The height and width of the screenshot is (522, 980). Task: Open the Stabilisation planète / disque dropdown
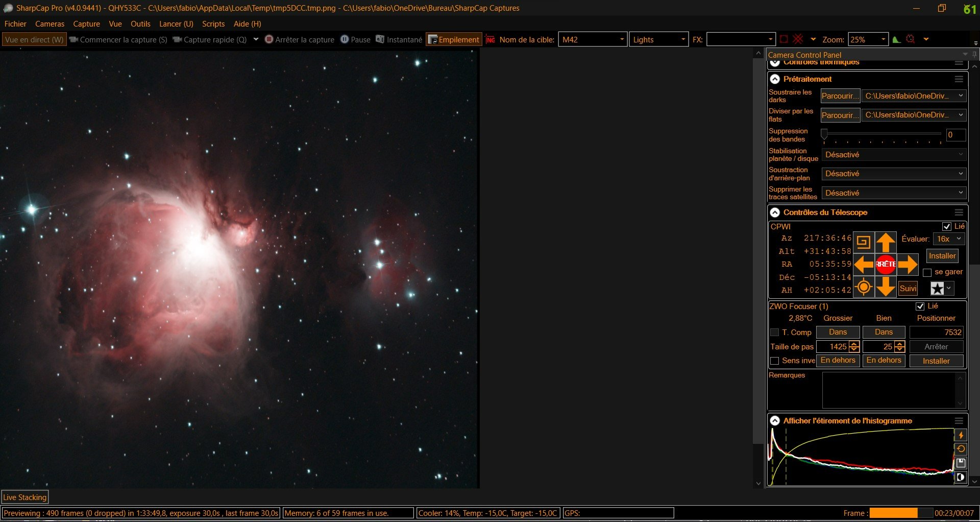[x=894, y=155]
